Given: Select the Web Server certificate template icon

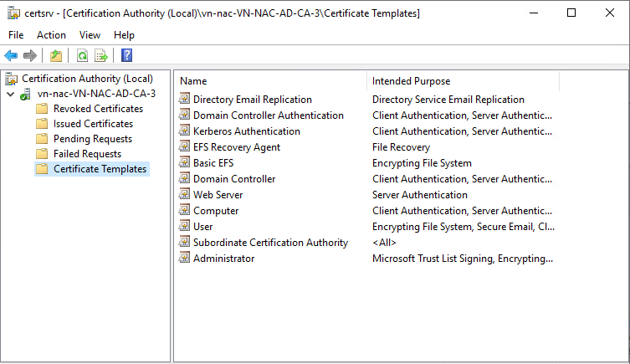Looking at the screenshot, I should click(184, 194).
